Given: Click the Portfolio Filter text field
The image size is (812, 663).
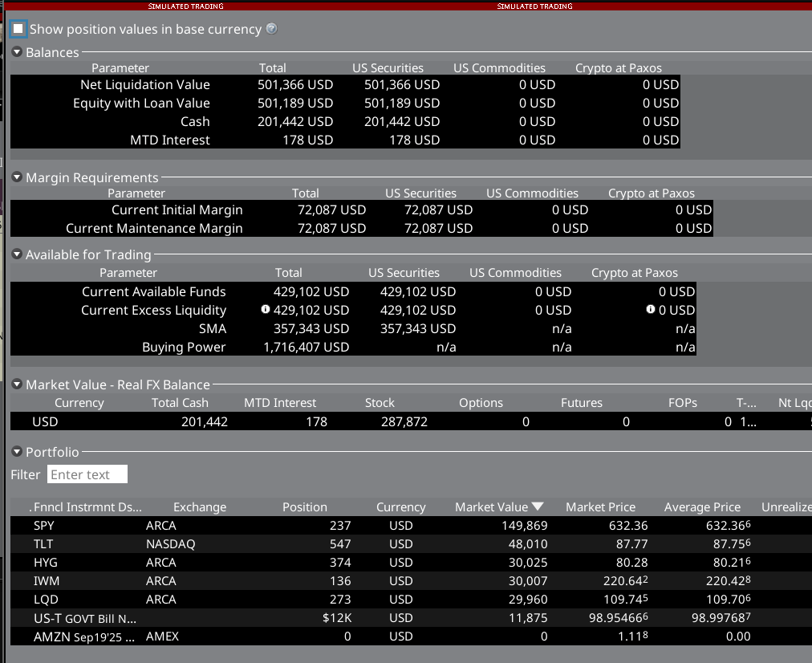Looking at the screenshot, I should pos(87,474).
